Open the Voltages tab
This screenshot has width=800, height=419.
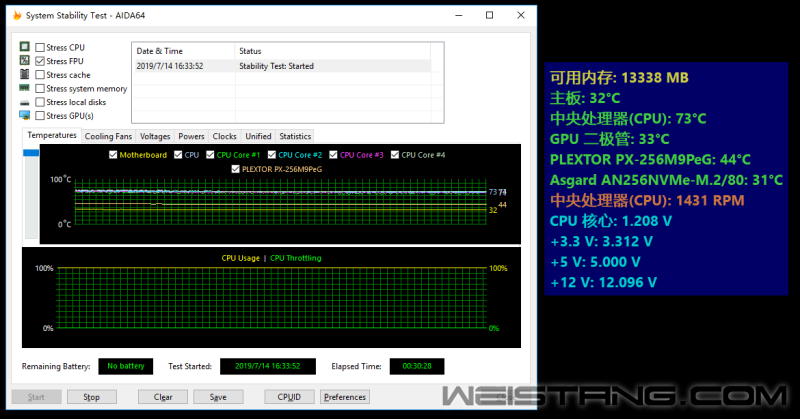pyautogui.click(x=155, y=136)
